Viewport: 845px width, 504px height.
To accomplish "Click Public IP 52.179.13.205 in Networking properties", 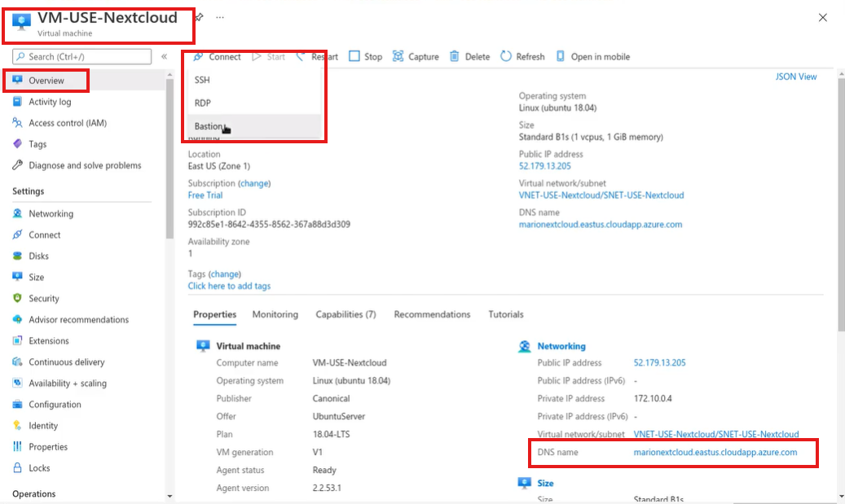I will (659, 362).
